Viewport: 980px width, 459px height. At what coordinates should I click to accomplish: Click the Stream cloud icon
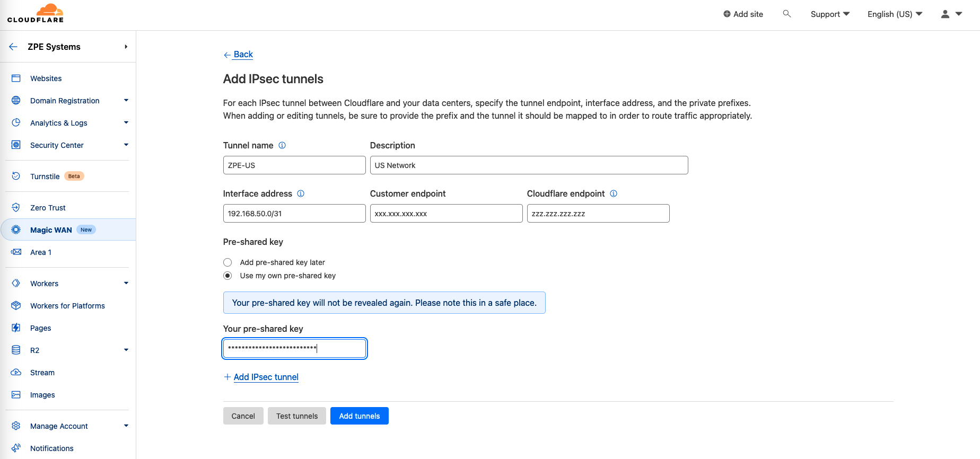(x=16, y=373)
